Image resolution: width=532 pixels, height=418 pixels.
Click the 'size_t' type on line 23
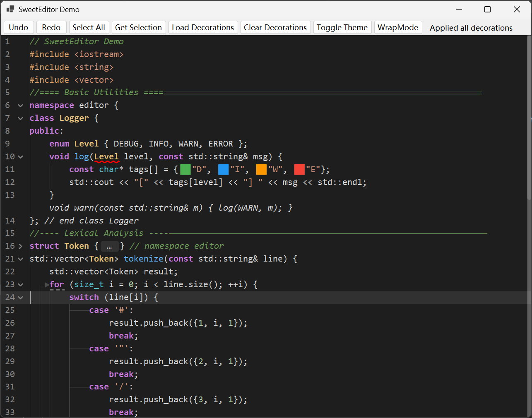89,284
